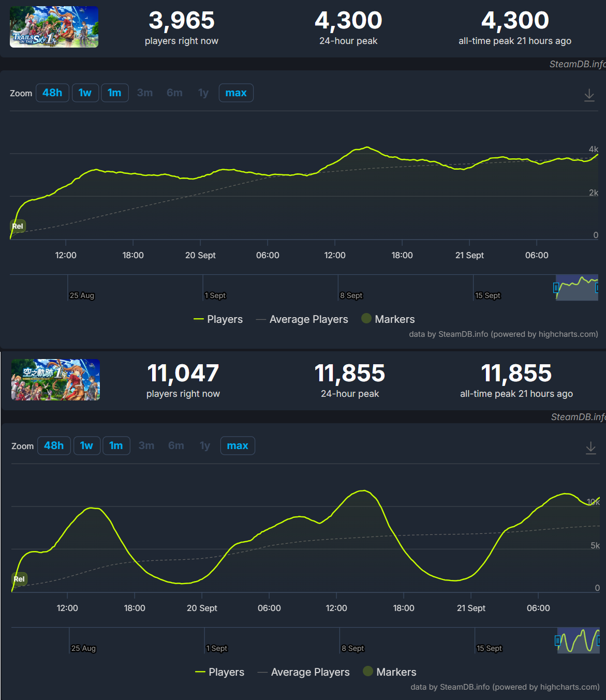Click the 20 Sept axis label on the top chart

tap(200, 255)
